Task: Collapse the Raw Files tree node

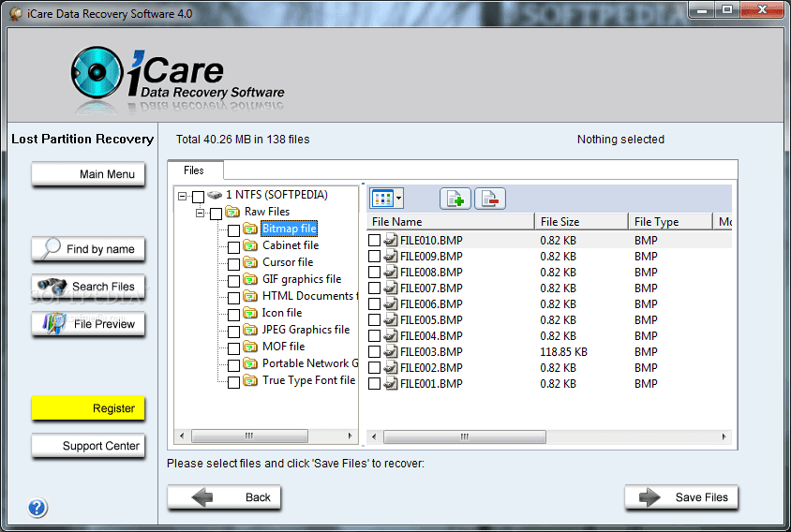Action: coord(201,213)
